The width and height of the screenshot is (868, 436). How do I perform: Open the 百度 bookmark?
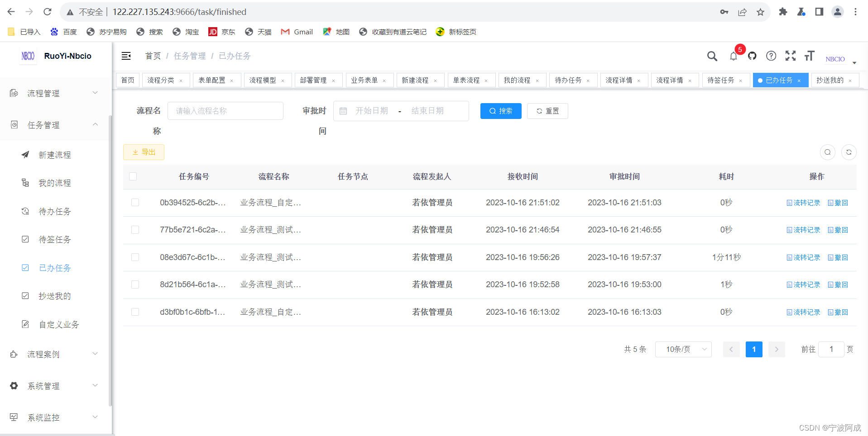point(63,32)
